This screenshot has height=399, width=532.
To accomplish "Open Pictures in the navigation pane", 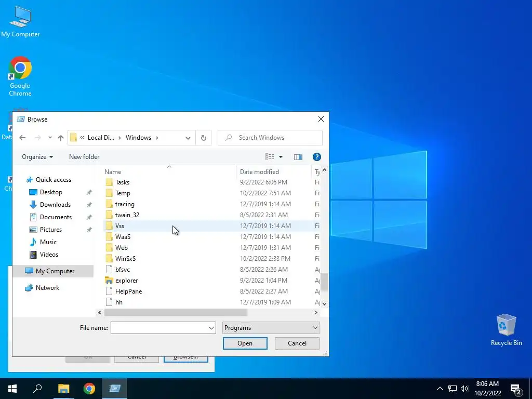I will click(51, 230).
